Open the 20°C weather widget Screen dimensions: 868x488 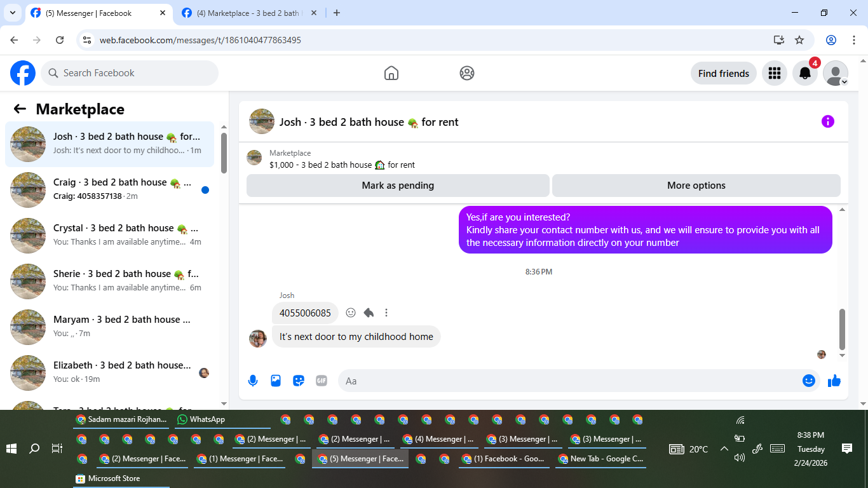[x=689, y=449]
